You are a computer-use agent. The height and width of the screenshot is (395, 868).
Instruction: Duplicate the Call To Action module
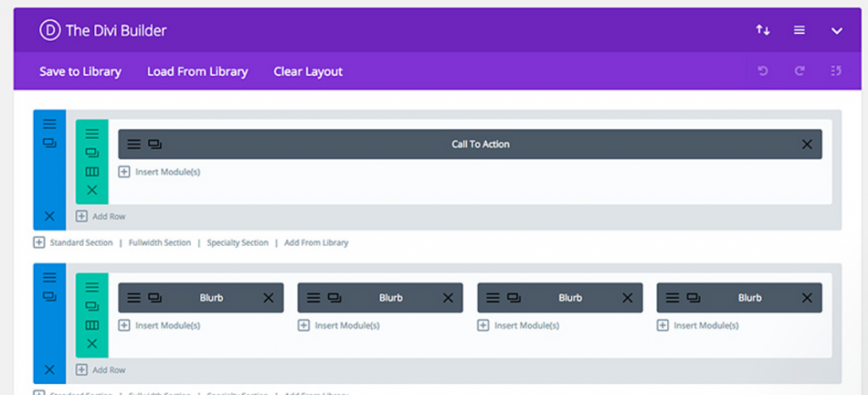coord(155,144)
